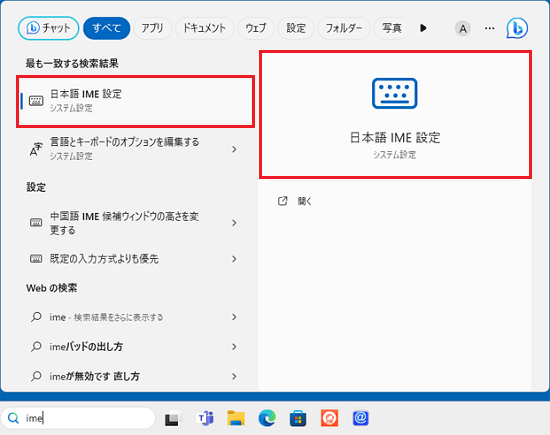Click the open icon next to 開く
Image resolution: width=550 pixels, height=435 pixels.
click(x=282, y=201)
